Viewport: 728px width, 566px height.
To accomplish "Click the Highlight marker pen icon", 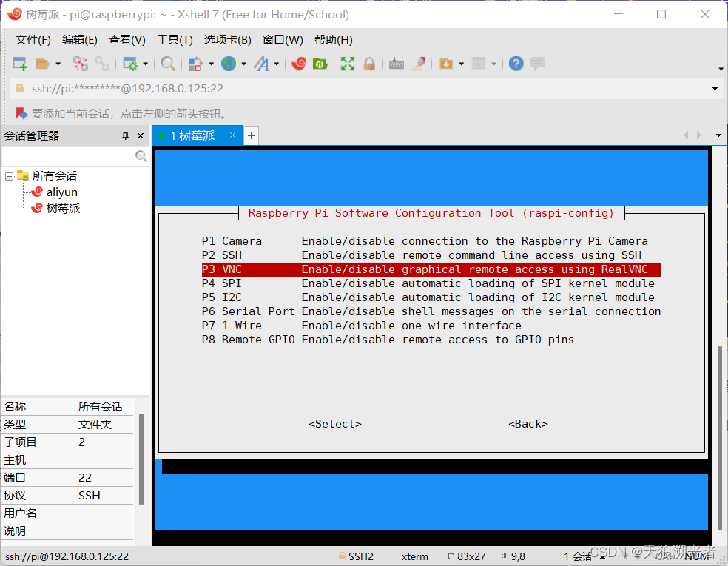I will (419, 64).
